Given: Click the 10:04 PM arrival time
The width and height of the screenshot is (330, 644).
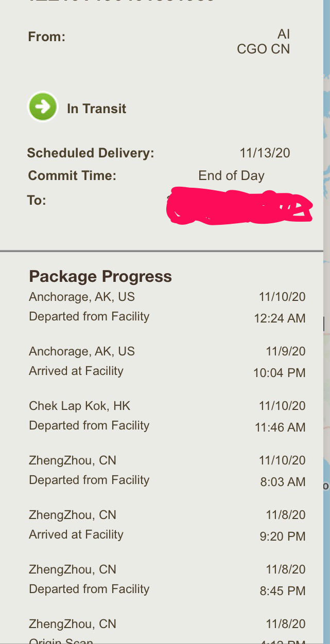Looking at the screenshot, I should coord(279,373).
